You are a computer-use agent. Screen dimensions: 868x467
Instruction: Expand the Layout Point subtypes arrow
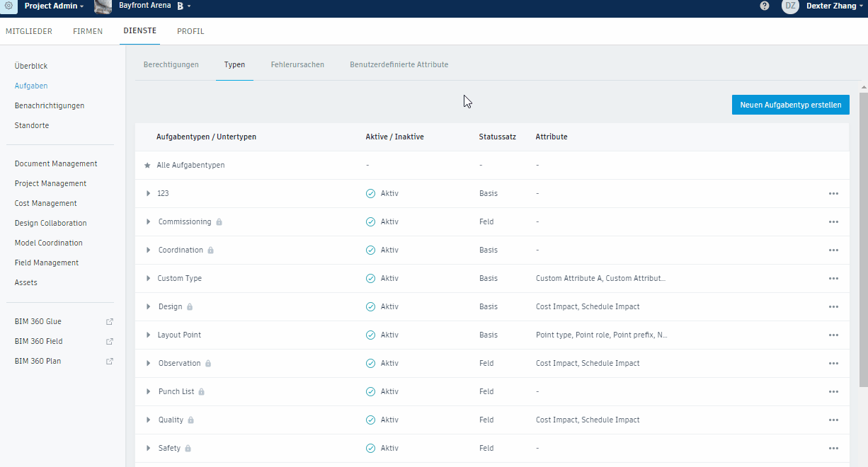(x=149, y=335)
